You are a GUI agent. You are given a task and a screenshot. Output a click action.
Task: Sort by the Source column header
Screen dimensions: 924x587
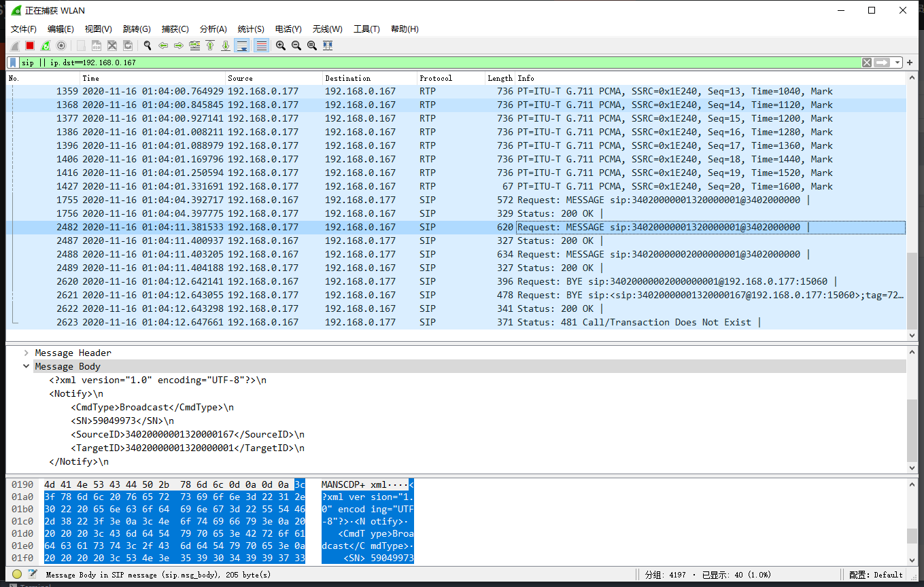pos(273,78)
